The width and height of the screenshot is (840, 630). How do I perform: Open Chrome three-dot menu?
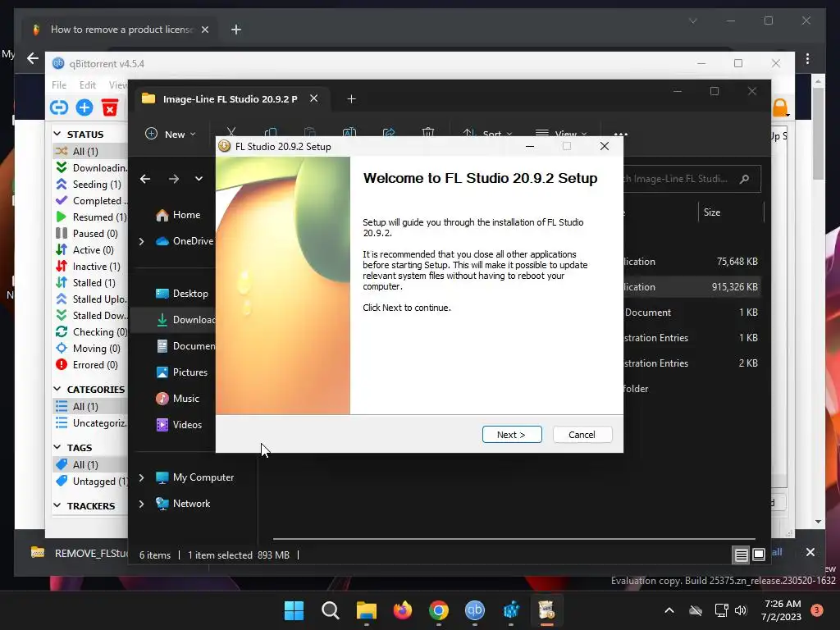click(808, 58)
